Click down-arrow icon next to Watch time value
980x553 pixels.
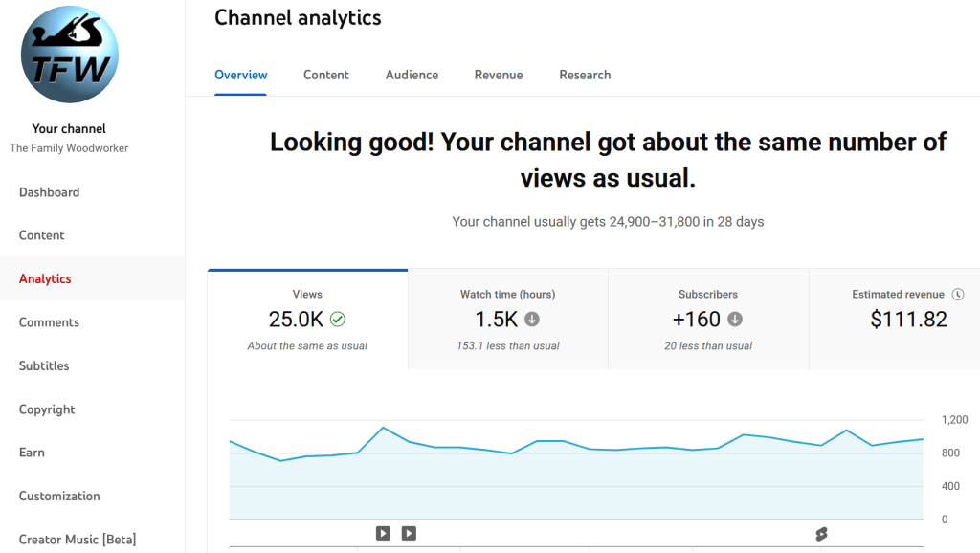point(532,320)
